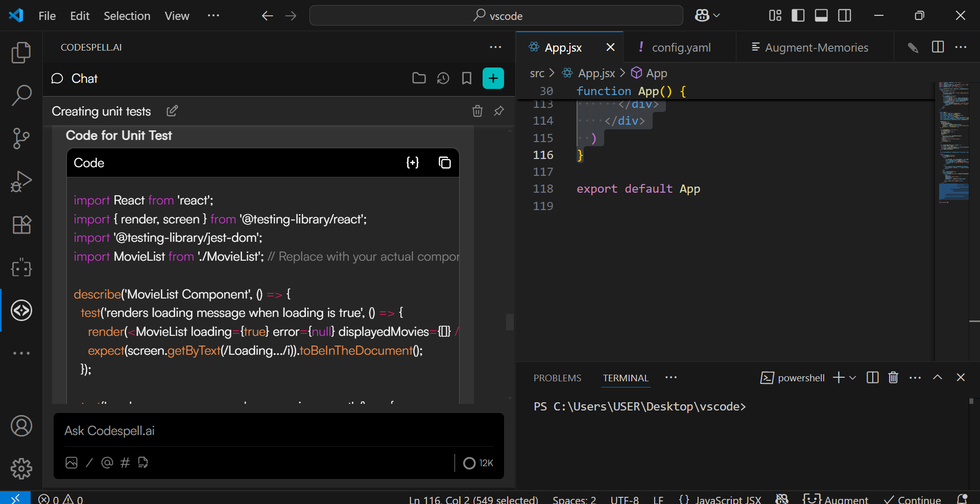The image size is (980, 504).
Task: Start a new chat with plus button
Action: [x=493, y=78]
